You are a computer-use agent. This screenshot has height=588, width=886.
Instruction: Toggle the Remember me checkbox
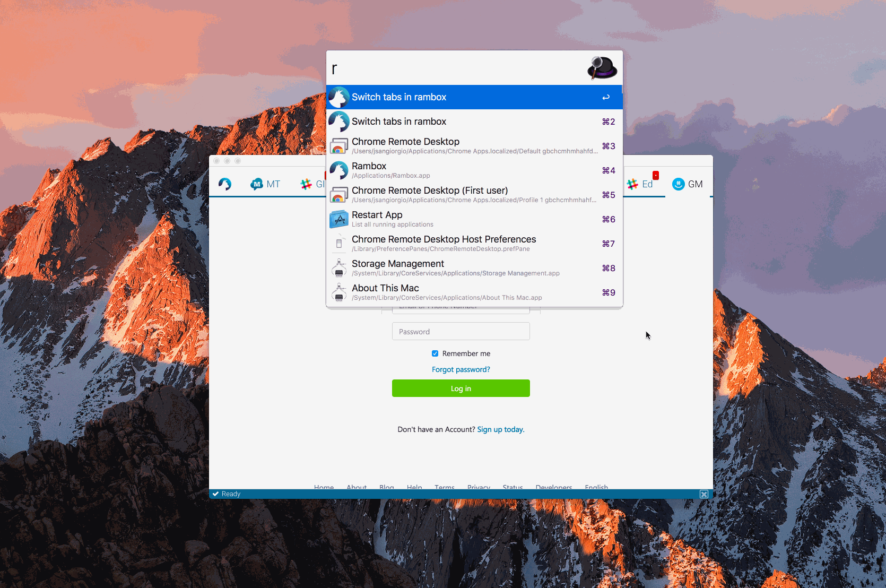435,353
